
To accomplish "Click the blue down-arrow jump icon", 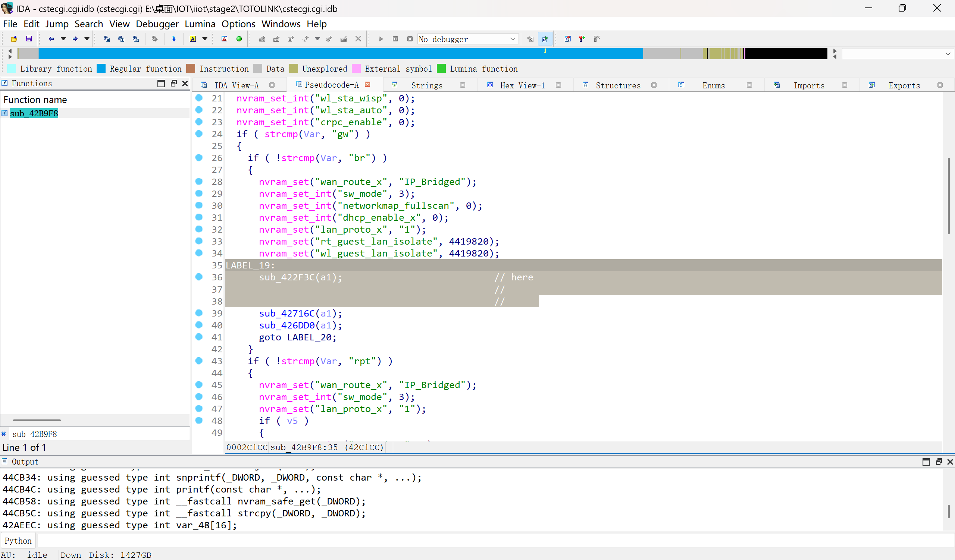I will tap(174, 39).
